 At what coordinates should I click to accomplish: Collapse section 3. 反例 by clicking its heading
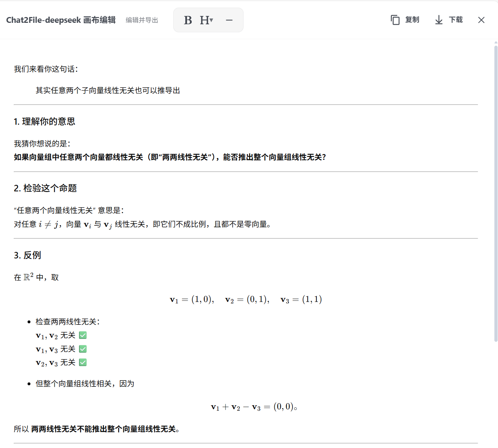point(28,255)
